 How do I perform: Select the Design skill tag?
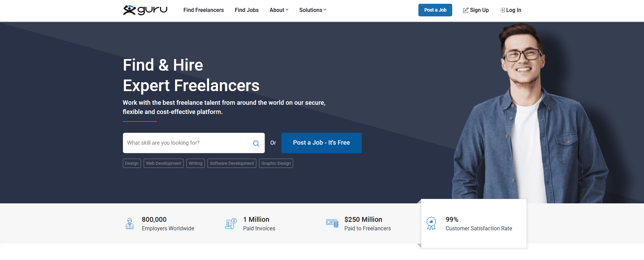pos(132,163)
